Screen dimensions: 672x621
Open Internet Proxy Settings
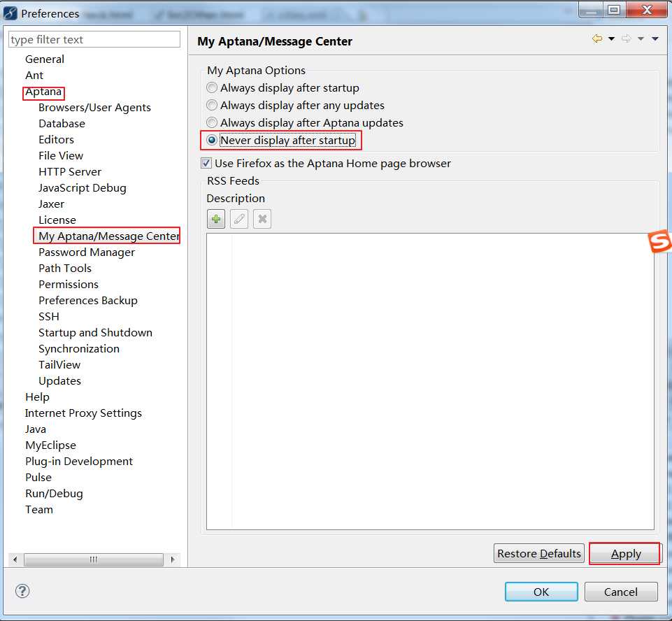(x=83, y=413)
